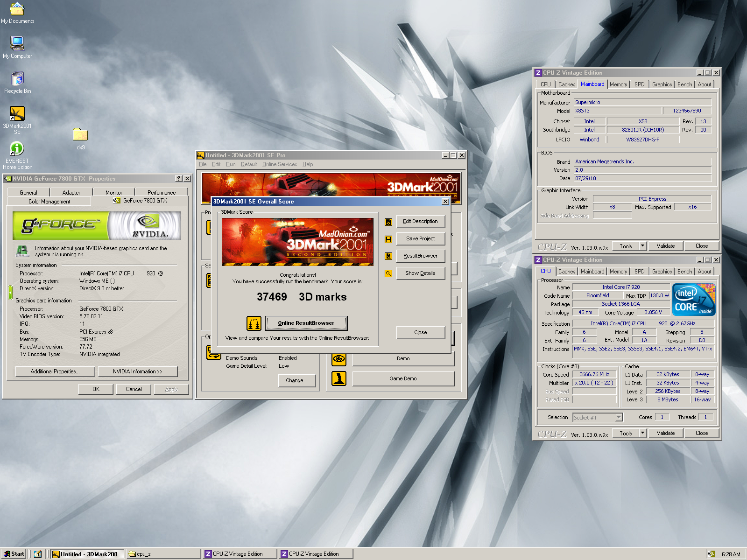Select the dx9 folder on the desktop
The height and width of the screenshot is (560, 747).
(x=80, y=135)
